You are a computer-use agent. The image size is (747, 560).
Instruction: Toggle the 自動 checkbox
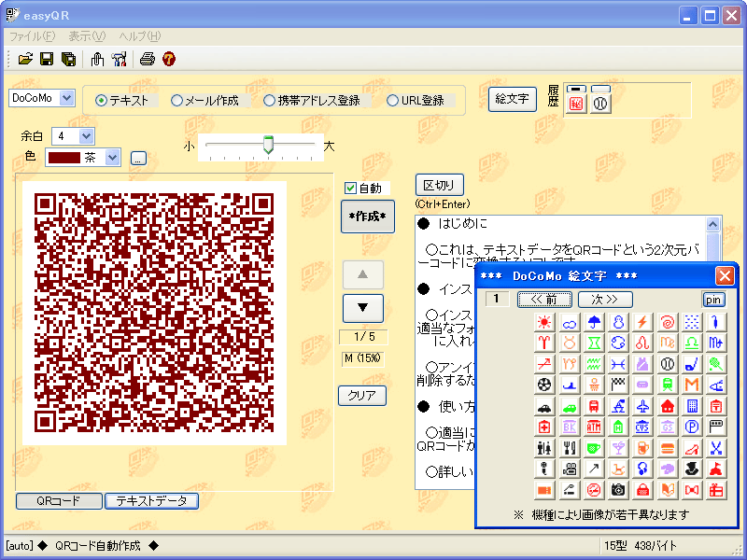(x=351, y=189)
